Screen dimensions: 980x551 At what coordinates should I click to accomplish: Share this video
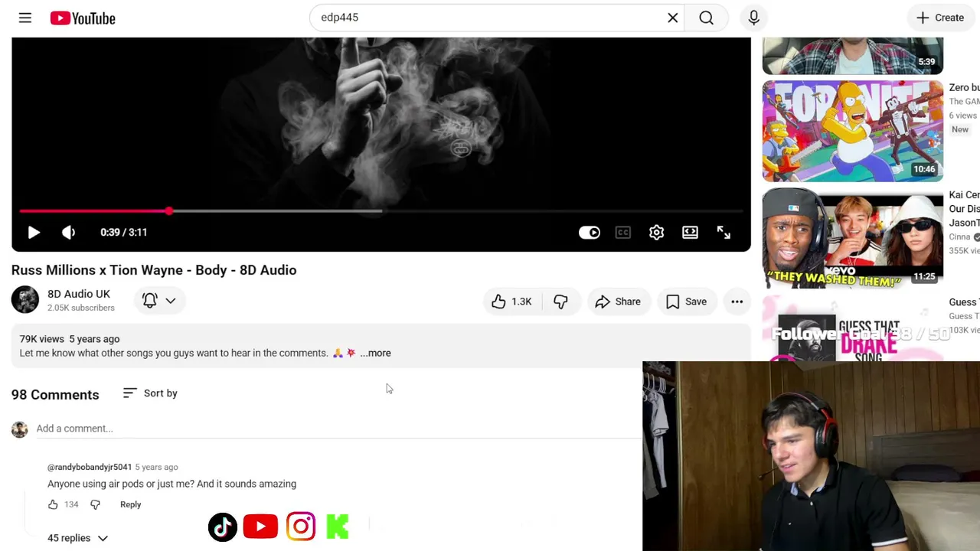(x=618, y=302)
